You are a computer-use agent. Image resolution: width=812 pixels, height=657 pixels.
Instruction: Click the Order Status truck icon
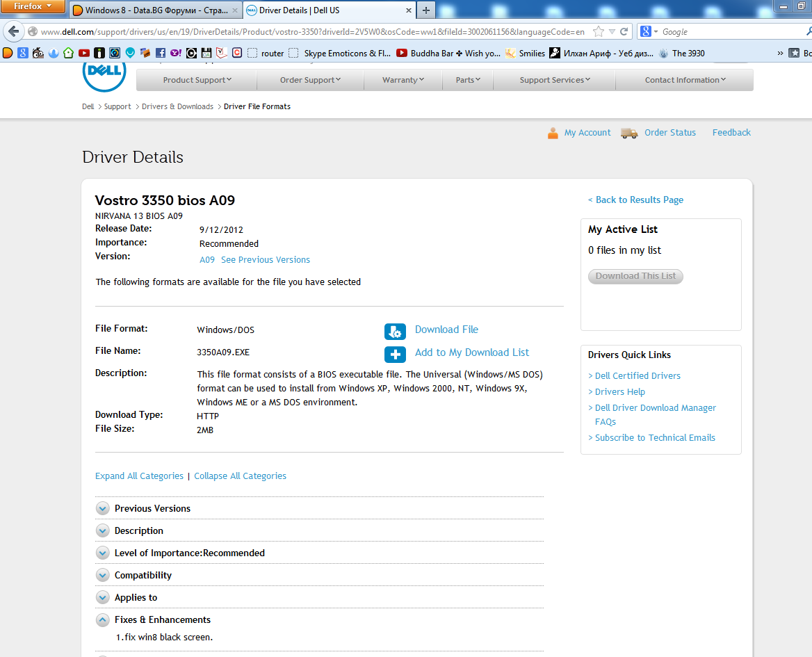[629, 133]
